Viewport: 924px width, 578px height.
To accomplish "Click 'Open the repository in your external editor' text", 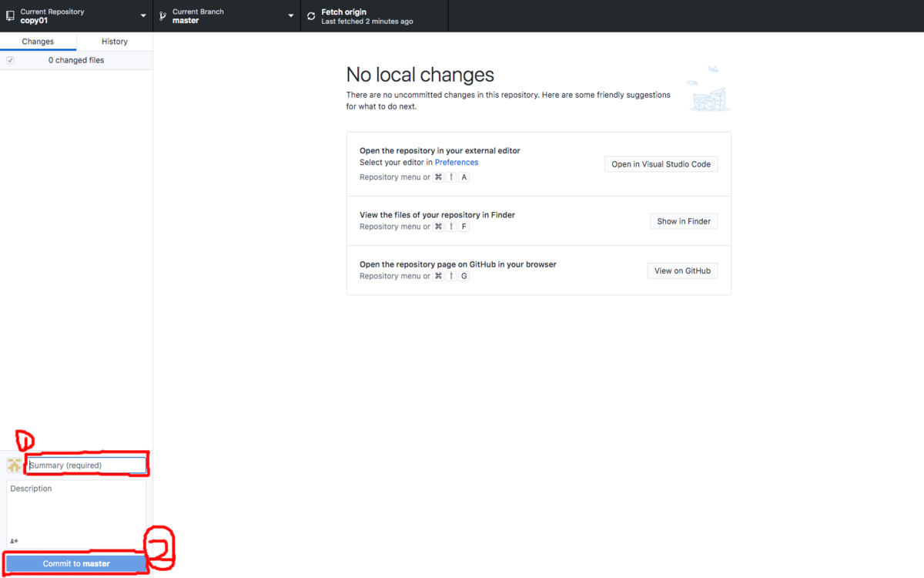I will 440,151.
